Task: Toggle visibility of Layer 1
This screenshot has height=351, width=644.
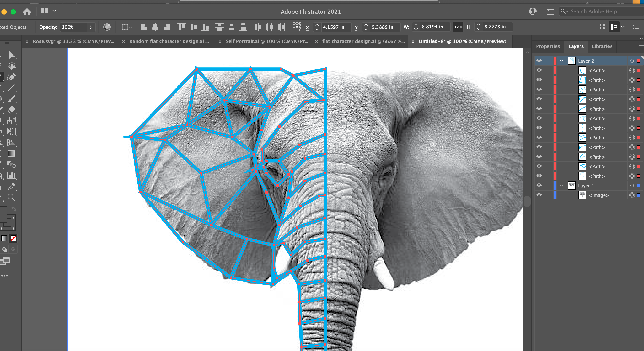Action: 539,186
